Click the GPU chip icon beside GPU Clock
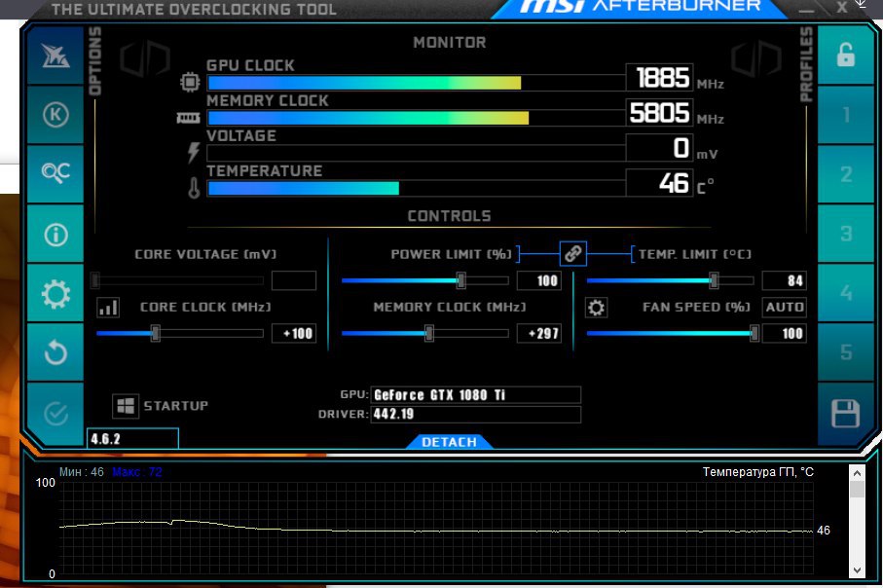 tap(190, 82)
